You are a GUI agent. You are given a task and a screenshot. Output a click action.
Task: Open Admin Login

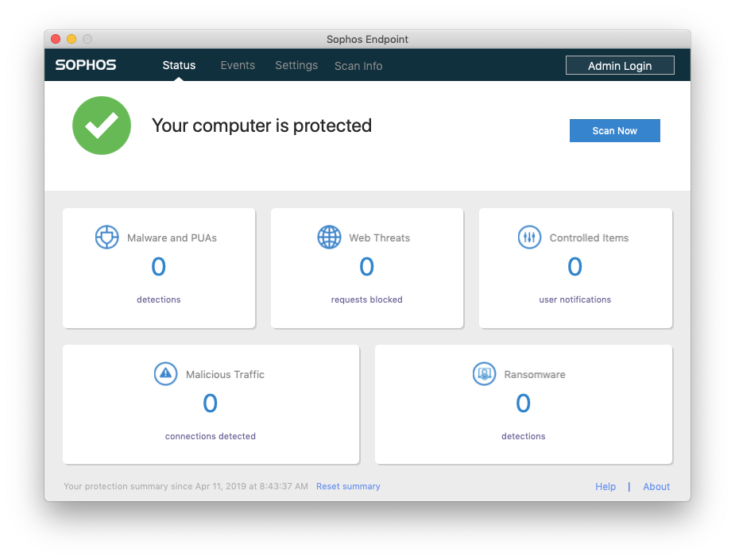(x=620, y=65)
